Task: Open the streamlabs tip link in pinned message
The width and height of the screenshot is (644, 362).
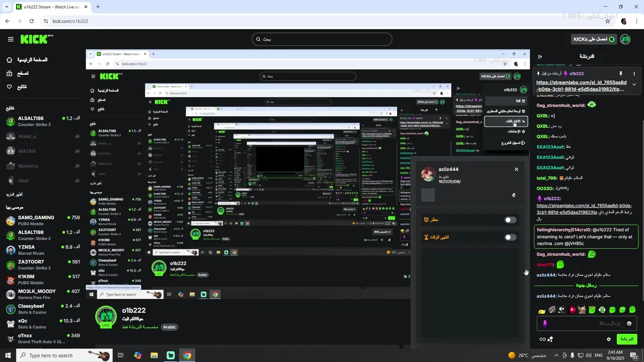Action: tap(582, 86)
